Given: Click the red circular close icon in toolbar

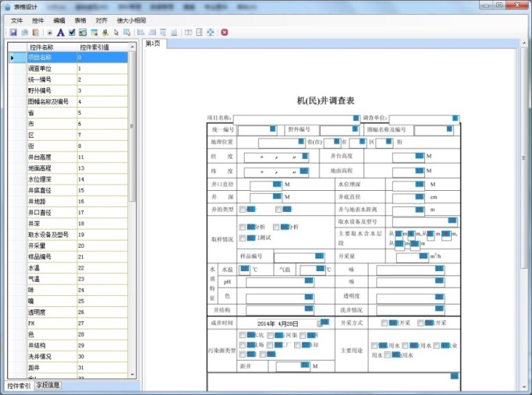Looking at the screenshot, I should point(224,33).
